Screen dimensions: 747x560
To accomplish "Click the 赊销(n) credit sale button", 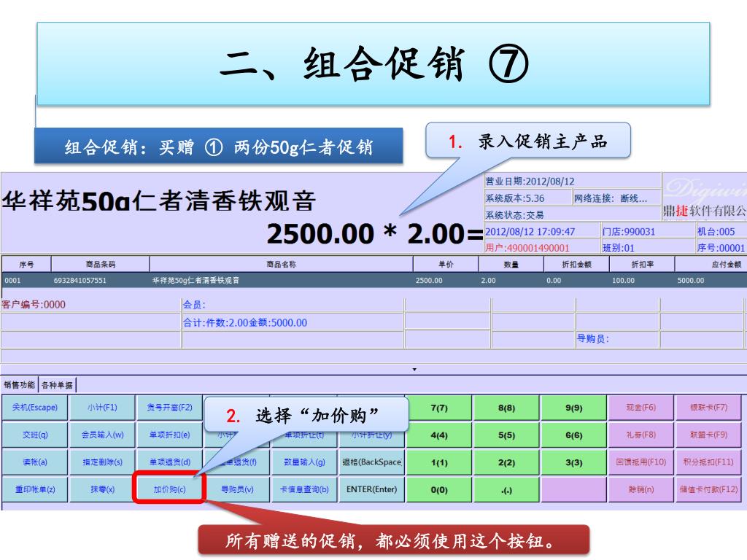I will pos(640,489).
